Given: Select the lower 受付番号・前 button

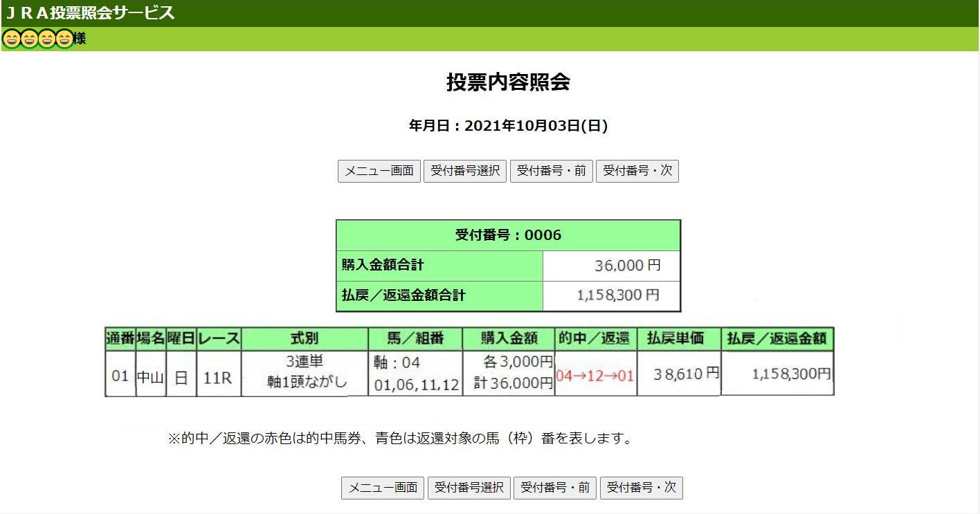Looking at the screenshot, I should (555, 488).
